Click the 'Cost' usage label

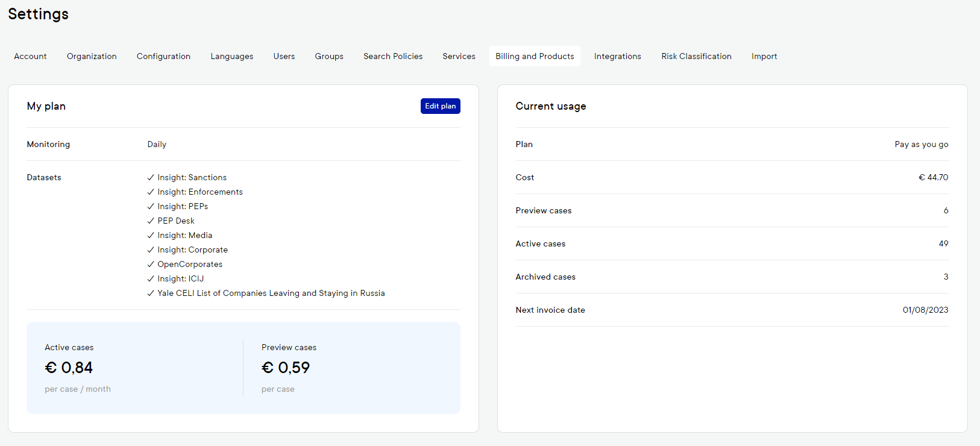(x=525, y=177)
